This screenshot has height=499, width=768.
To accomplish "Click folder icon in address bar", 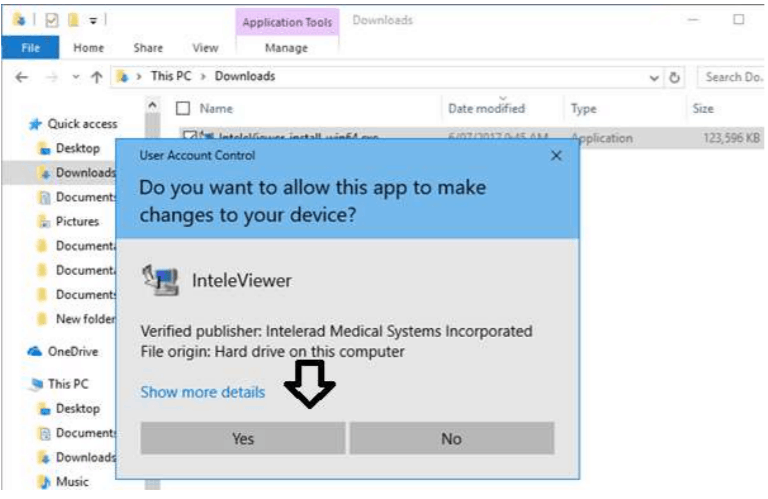I will [x=122, y=77].
